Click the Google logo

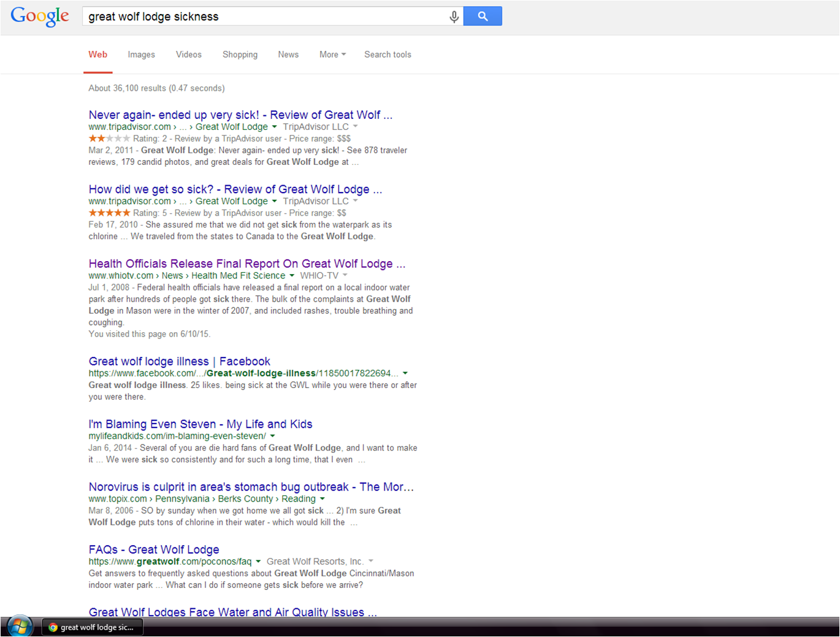40,17
